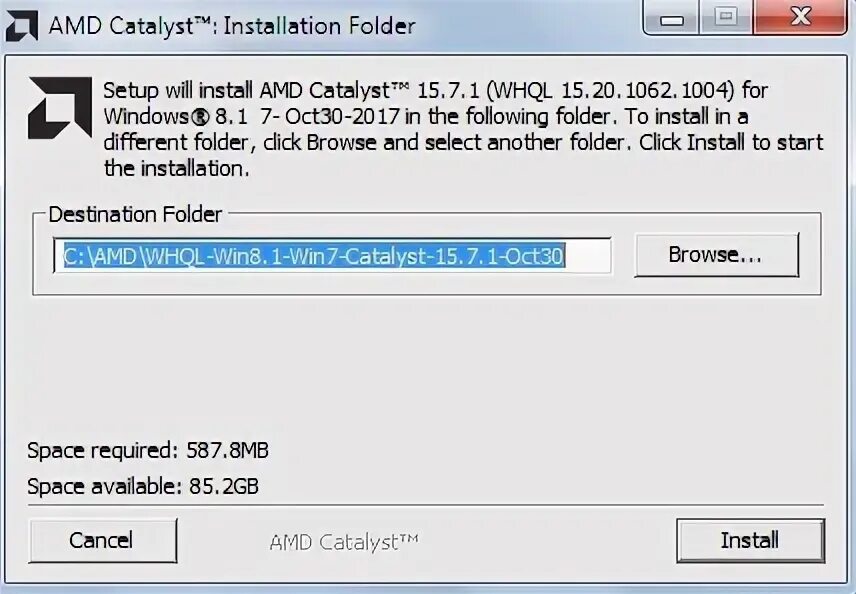This screenshot has height=594, width=856.
Task: Click the 'Destination Folder' group label
Action: [x=135, y=214]
